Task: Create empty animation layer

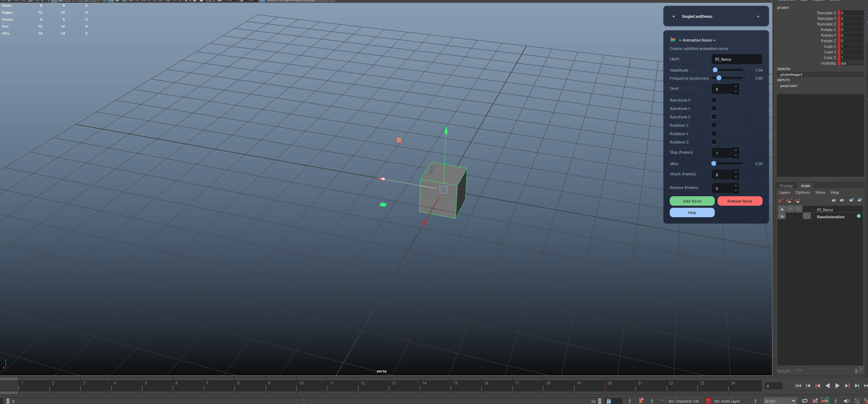Action: click(x=851, y=200)
